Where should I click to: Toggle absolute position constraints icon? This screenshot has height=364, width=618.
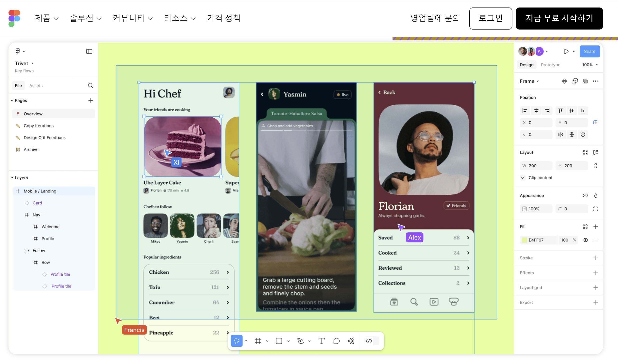point(596,123)
